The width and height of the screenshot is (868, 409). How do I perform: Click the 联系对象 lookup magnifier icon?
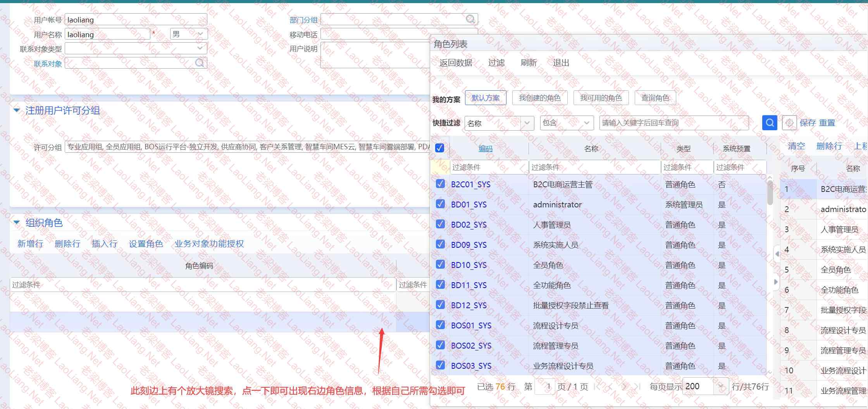[199, 63]
